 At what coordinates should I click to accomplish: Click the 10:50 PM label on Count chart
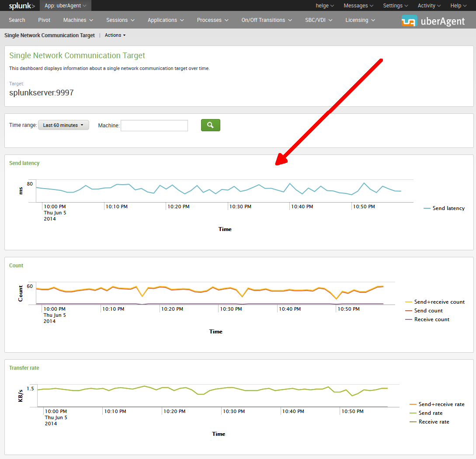(348, 309)
